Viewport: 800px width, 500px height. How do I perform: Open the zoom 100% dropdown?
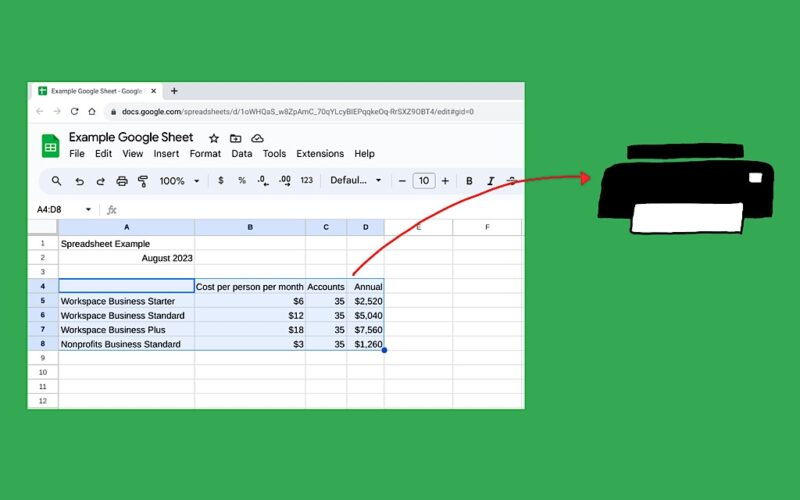[x=179, y=181]
